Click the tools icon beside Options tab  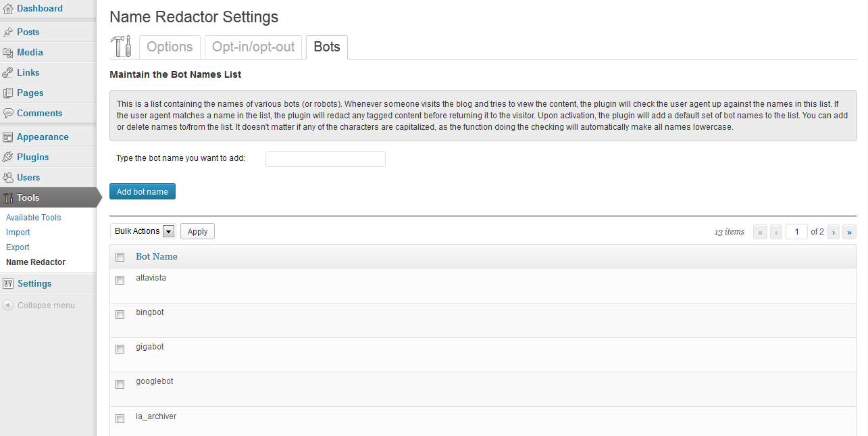[x=122, y=46]
